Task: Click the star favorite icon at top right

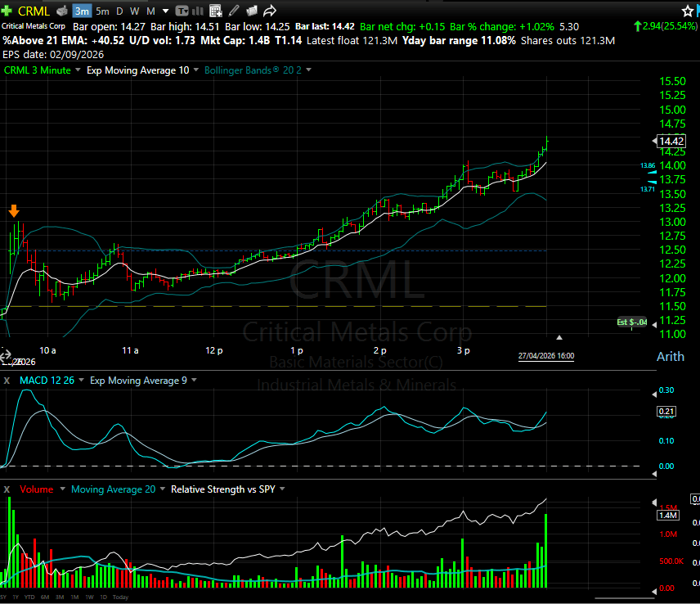Action: [689, 11]
